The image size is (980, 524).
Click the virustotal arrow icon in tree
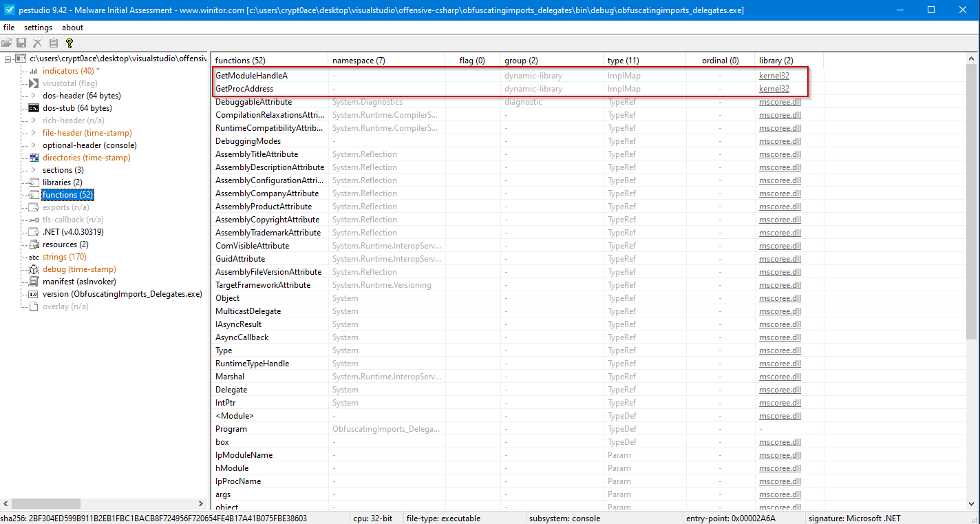tap(34, 83)
